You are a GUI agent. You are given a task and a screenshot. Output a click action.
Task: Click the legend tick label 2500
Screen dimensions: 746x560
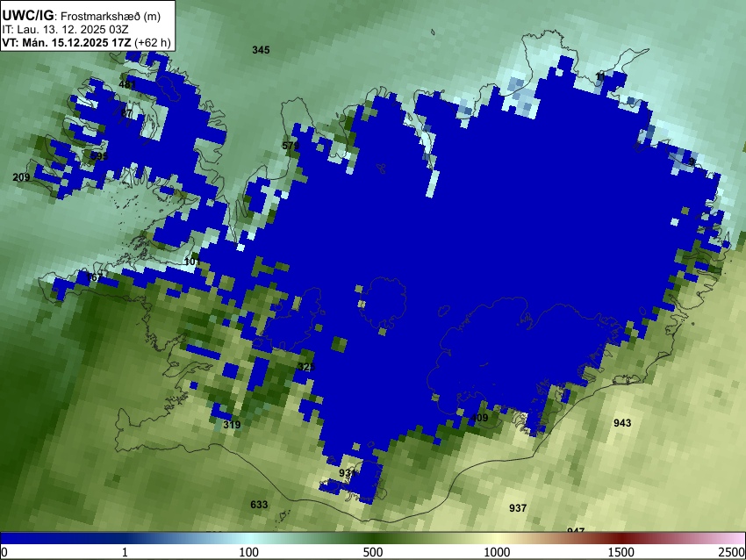pos(732,552)
